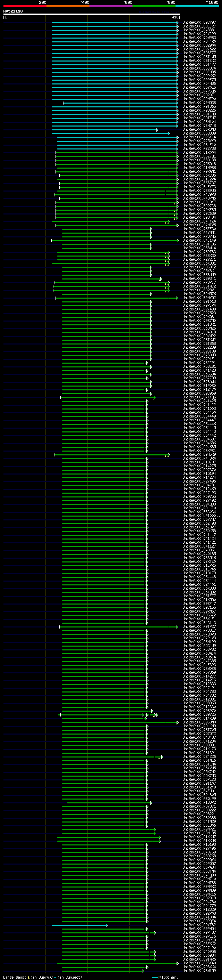The image size is (222, 980).
Task: Select UniRef100_C1N986 label
Action: click(x=199, y=168)
